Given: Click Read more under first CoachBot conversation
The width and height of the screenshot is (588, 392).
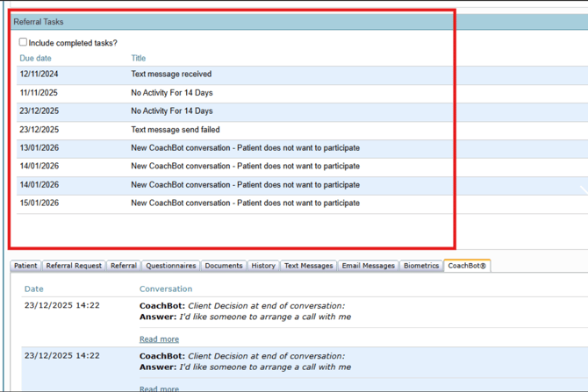Looking at the screenshot, I should [x=159, y=339].
